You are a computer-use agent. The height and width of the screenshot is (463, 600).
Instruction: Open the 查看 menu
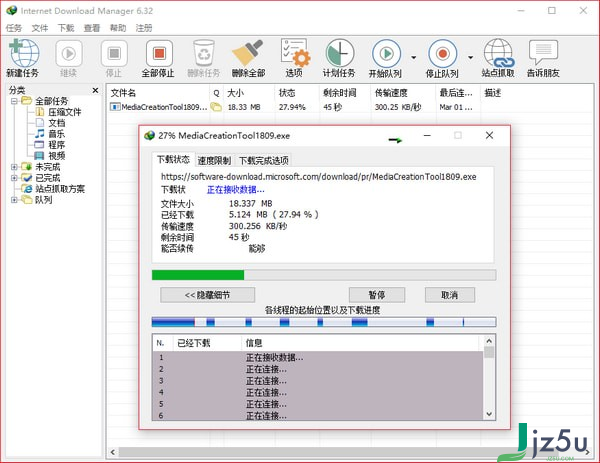(92, 28)
